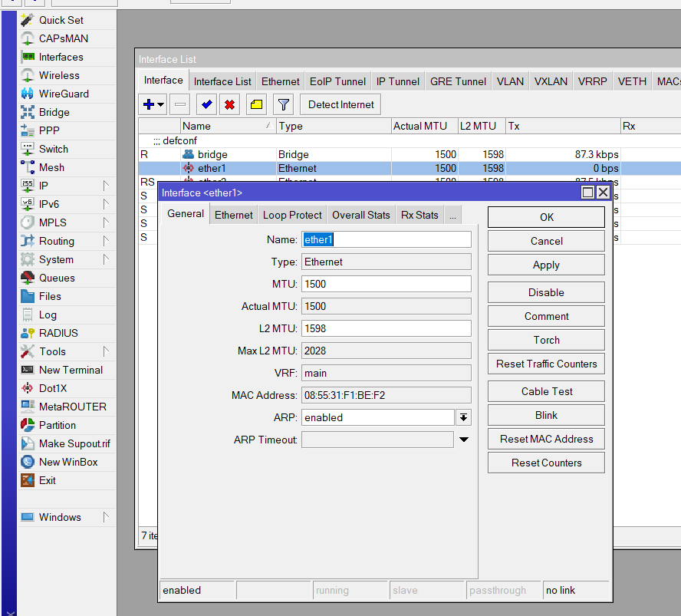This screenshot has width=681, height=616.
Task: Click the filter funnel icon
Action: 283,104
